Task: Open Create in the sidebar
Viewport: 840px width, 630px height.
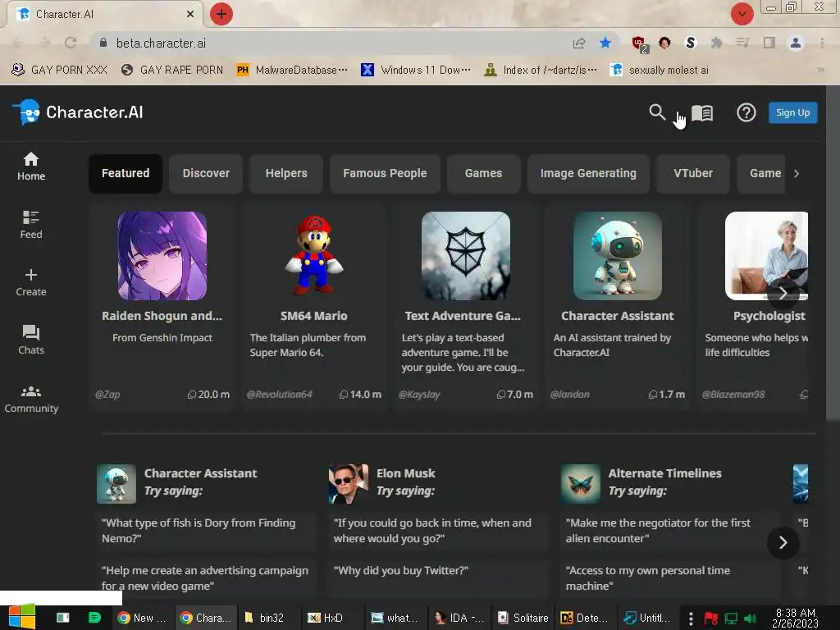Action: pos(31,283)
